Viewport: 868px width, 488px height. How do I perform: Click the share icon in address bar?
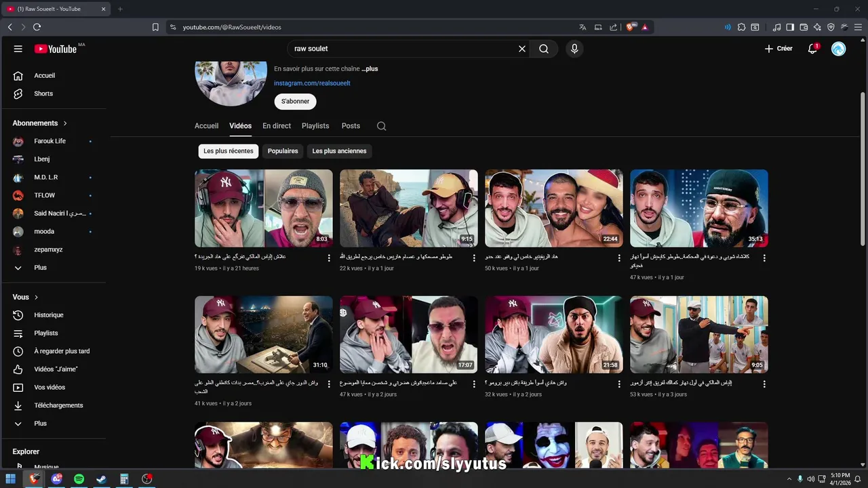613,27
